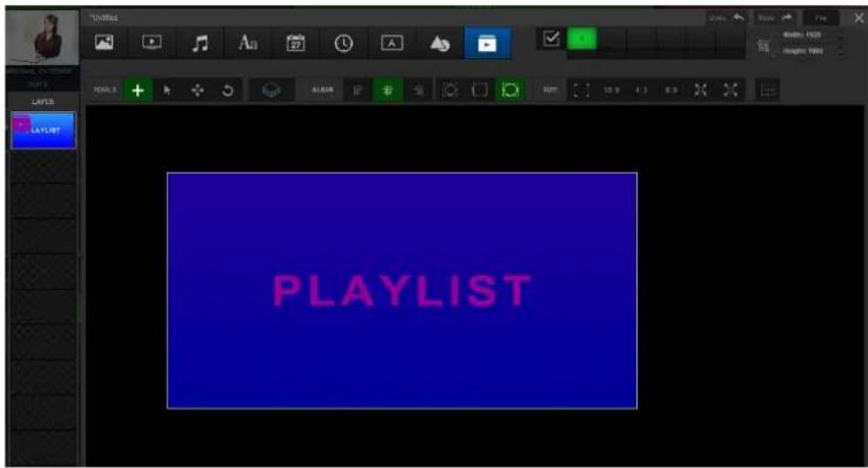
Task: Add an image element from the top toolbar
Action: click(x=104, y=42)
